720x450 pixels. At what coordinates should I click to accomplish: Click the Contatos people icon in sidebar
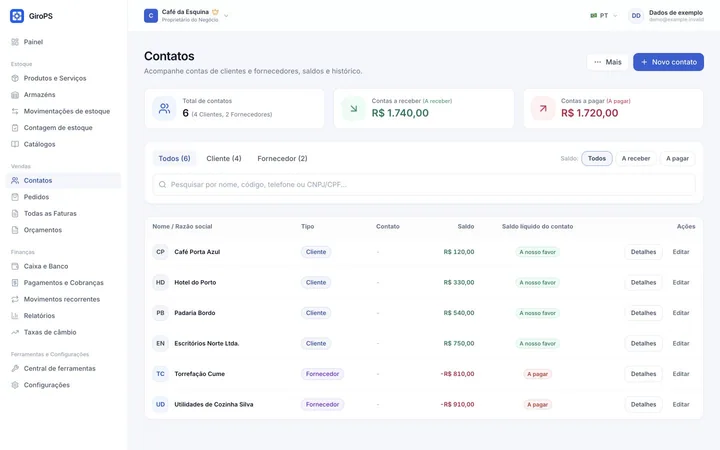click(15, 180)
